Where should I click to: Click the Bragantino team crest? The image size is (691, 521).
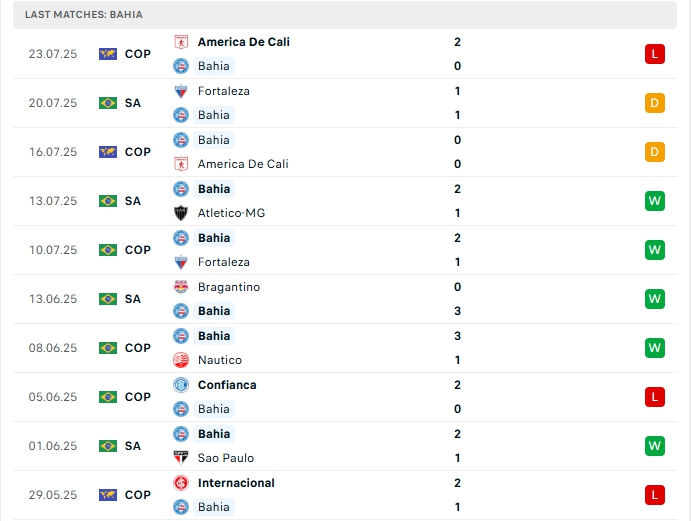pos(181,287)
